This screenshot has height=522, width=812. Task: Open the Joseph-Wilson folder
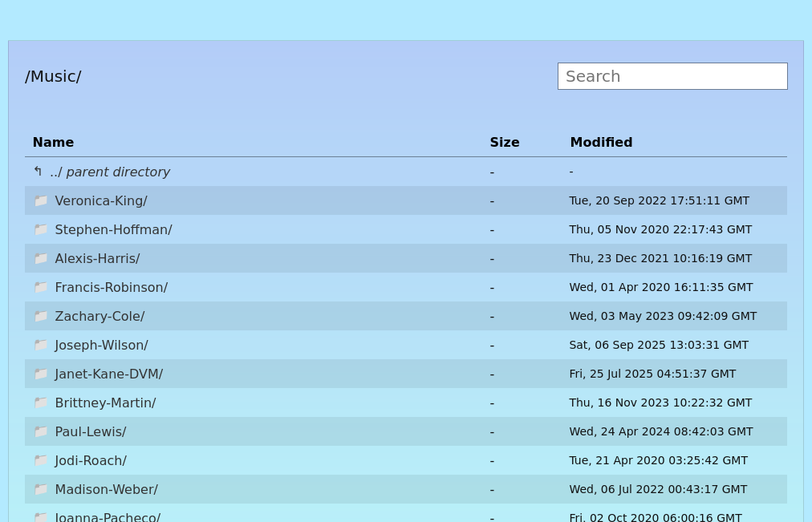click(x=101, y=345)
